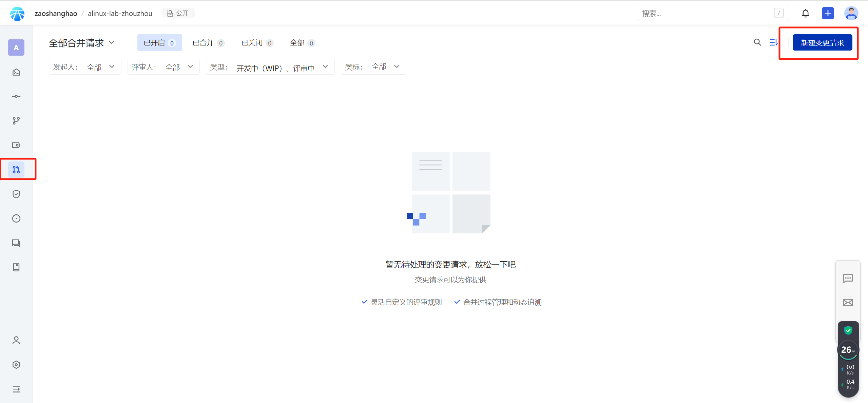
Task: Open the merge requests sidebar icon
Action: click(16, 169)
